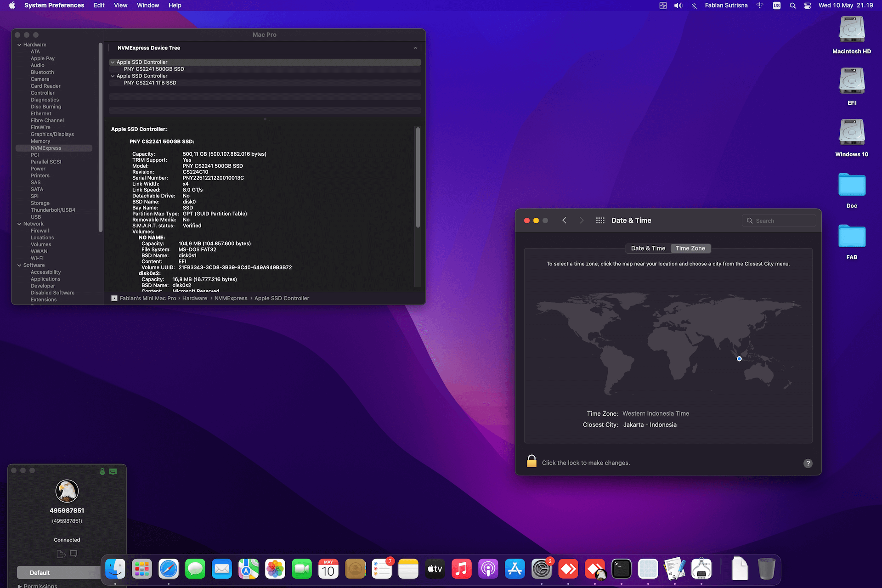
Task: Click the lock to make changes
Action: pos(531,461)
